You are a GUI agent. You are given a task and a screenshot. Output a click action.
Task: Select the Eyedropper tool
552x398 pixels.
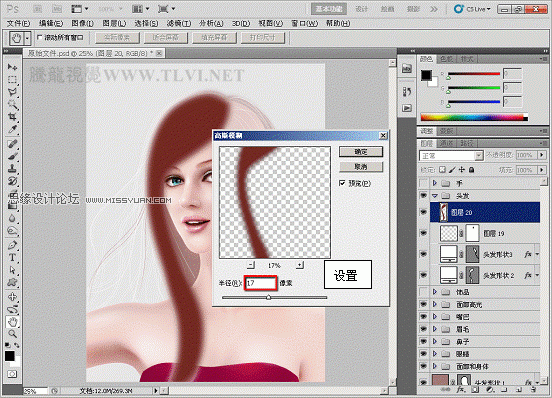tap(12, 129)
